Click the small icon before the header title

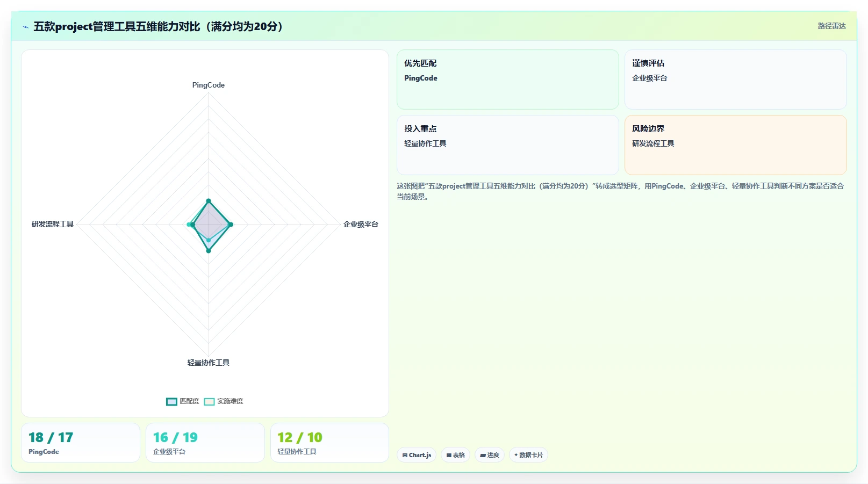25,27
